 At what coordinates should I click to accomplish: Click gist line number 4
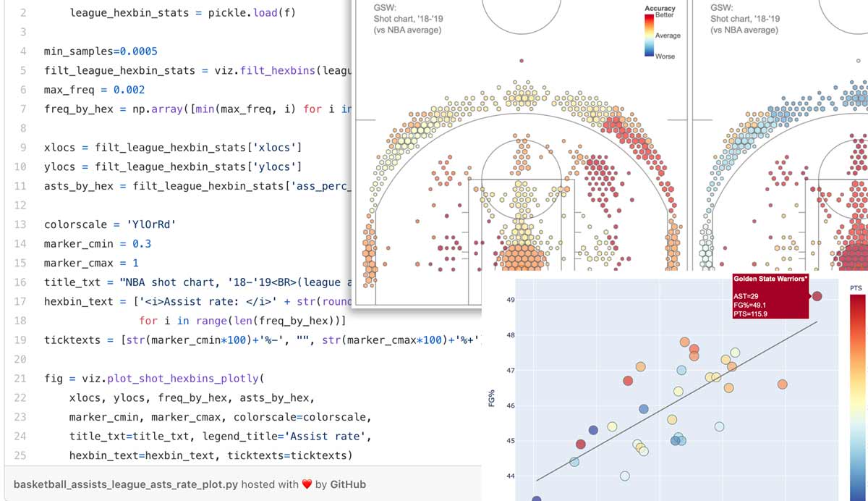tap(23, 51)
